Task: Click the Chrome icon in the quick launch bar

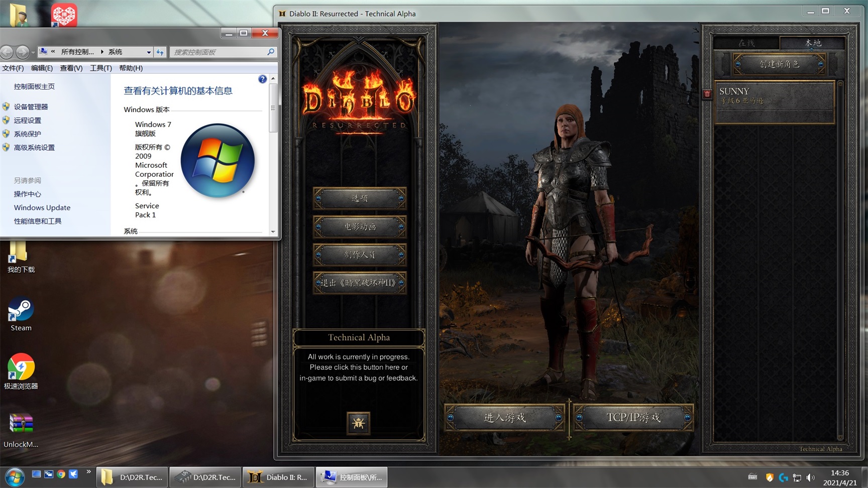Action: point(61,474)
